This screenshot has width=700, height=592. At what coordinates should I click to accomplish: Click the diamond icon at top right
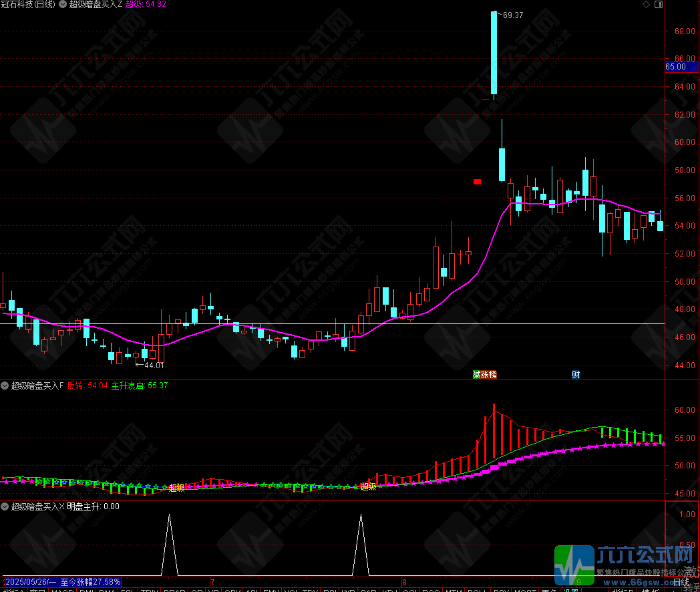click(x=645, y=4)
